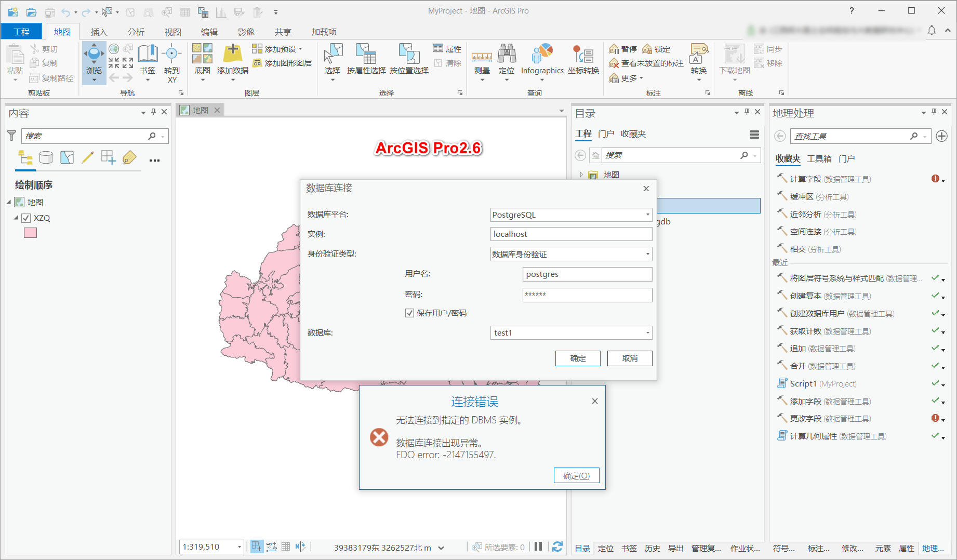This screenshot has width=957, height=560.
Task: Open the Project (工程) backstage tab
Action: 21,32
